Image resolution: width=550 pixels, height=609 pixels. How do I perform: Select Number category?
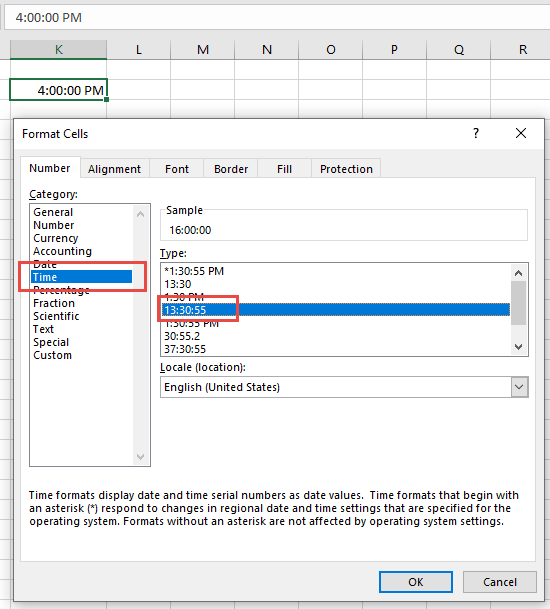54,225
